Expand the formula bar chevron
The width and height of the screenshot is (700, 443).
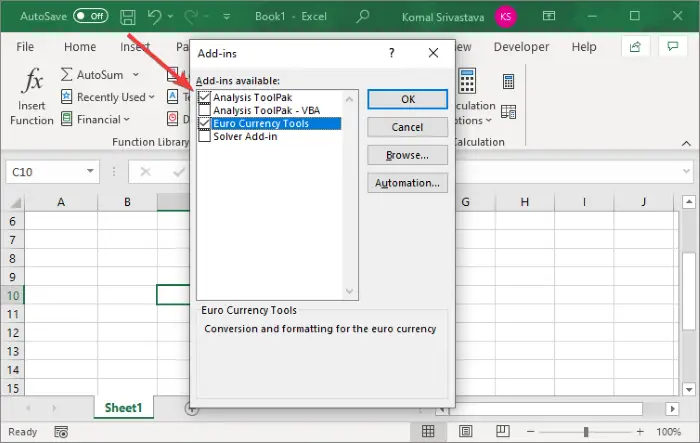[x=686, y=171]
